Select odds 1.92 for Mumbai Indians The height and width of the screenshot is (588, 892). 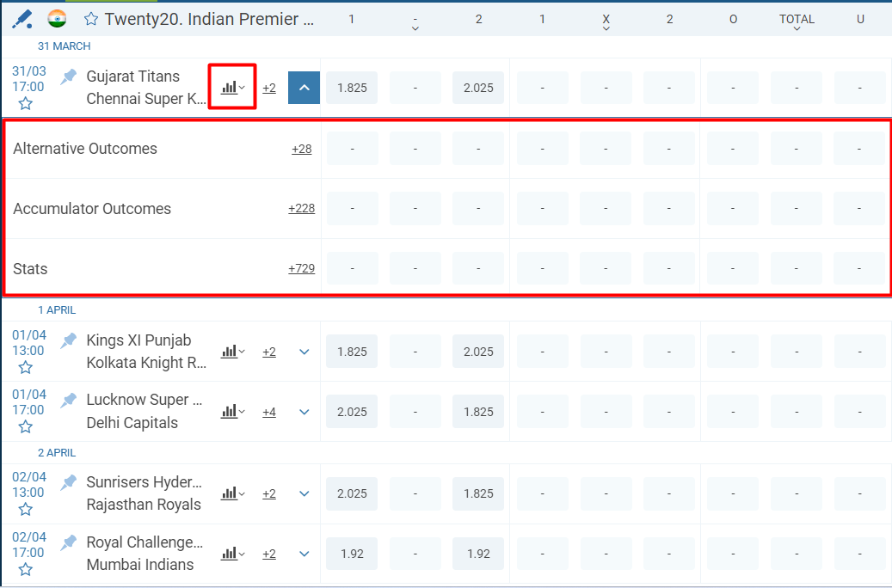click(478, 554)
